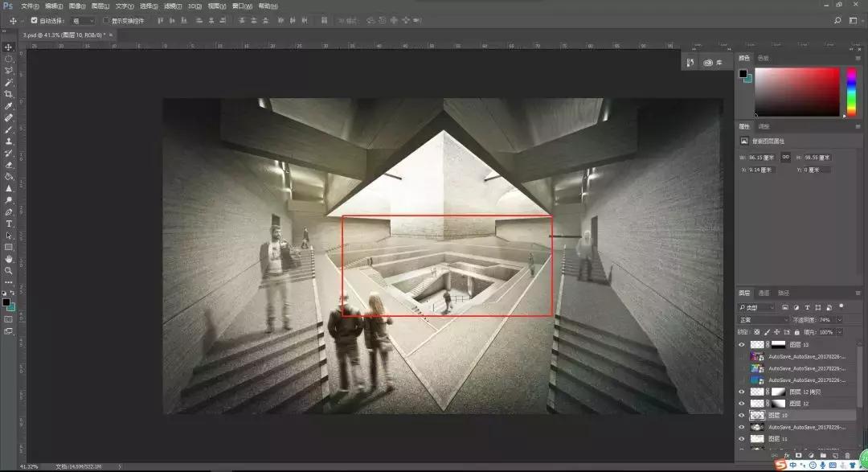
Task: Select the Horizontal Type tool
Action: (9, 224)
